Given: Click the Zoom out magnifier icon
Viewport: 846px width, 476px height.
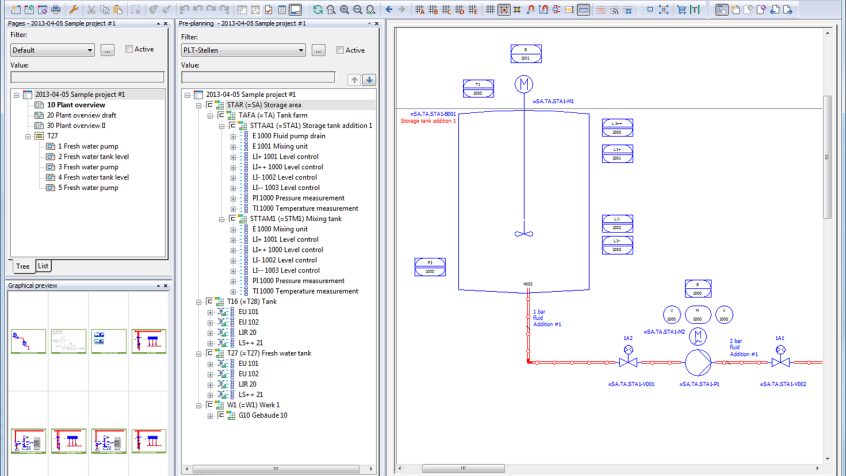Looking at the screenshot, I should coord(357,9).
